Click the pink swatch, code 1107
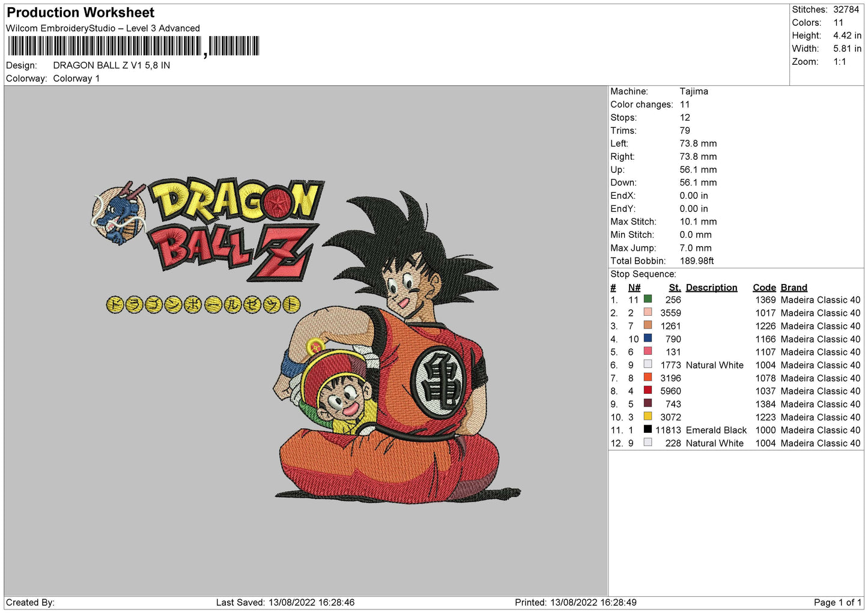The image size is (868, 613). (648, 351)
